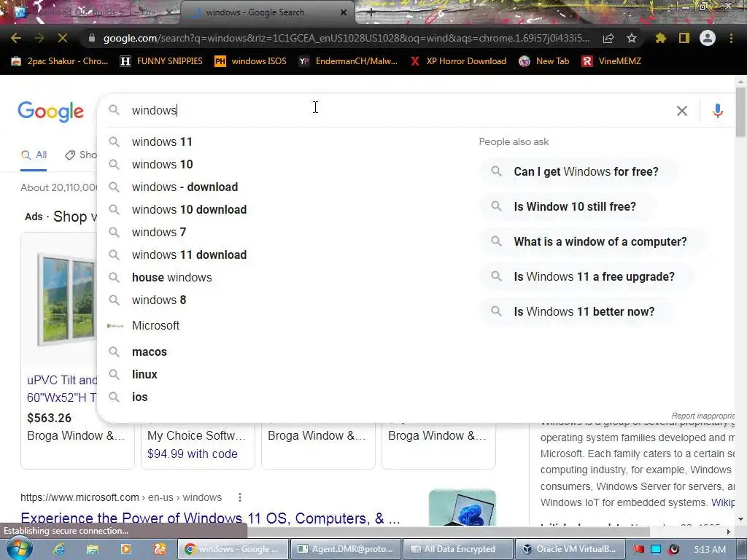The height and width of the screenshot is (560, 747).
Task: Open the microsoft.com Windows 11 result
Action: (210, 518)
